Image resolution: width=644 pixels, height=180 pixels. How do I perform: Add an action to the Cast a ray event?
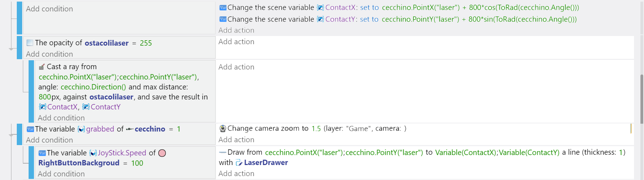236,67
